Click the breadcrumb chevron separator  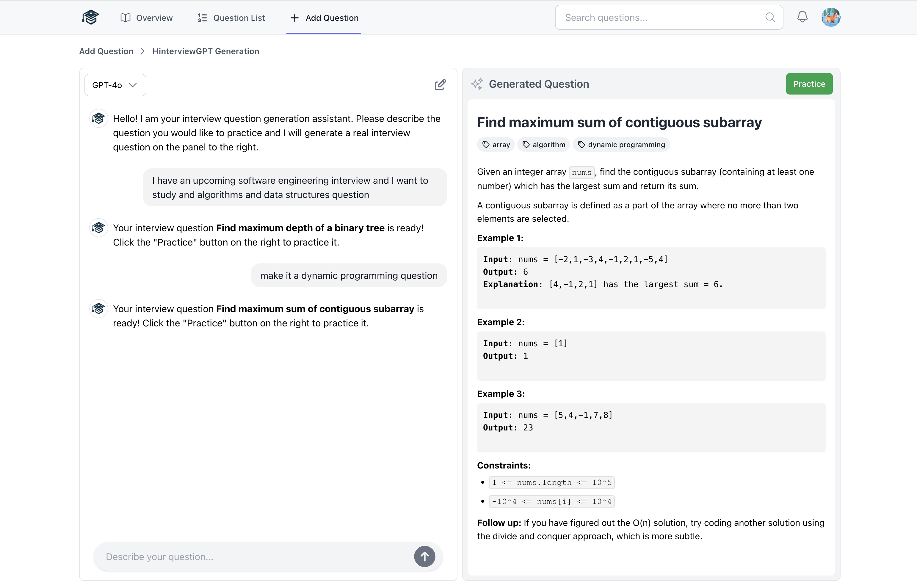click(x=143, y=51)
